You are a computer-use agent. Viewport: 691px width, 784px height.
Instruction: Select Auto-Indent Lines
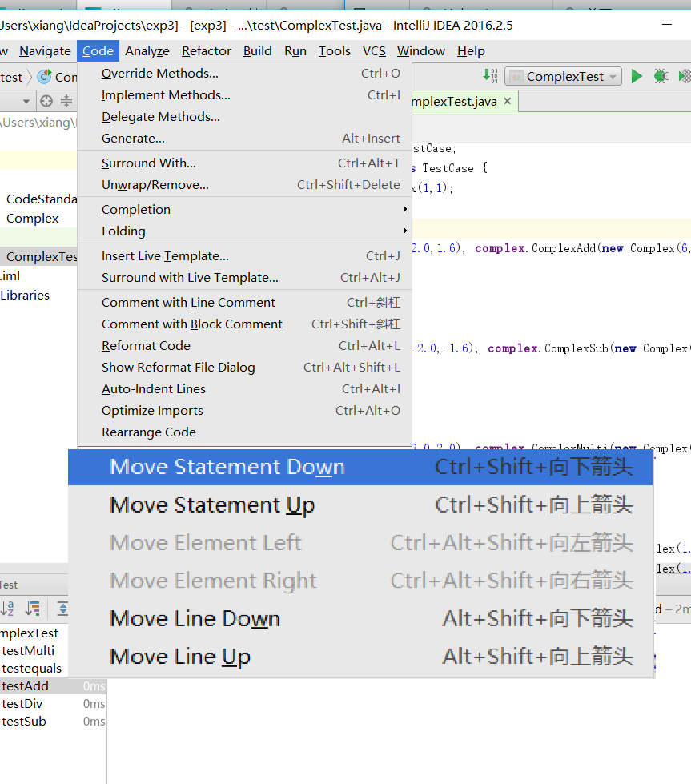click(244, 388)
